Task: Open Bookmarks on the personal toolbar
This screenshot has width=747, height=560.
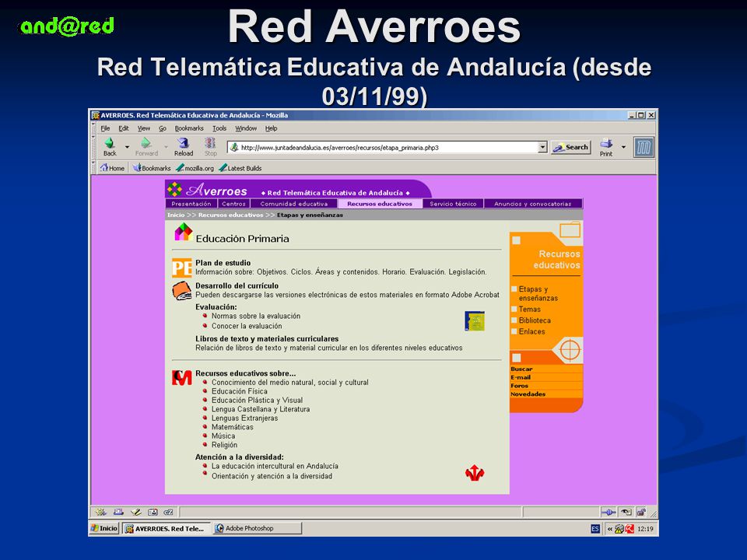Action: click(x=152, y=168)
